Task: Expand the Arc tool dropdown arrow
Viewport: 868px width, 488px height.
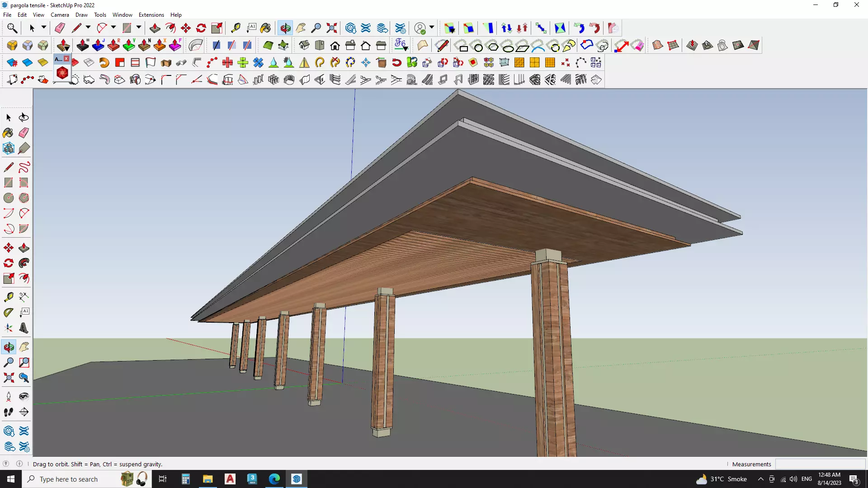Action: 113,28
